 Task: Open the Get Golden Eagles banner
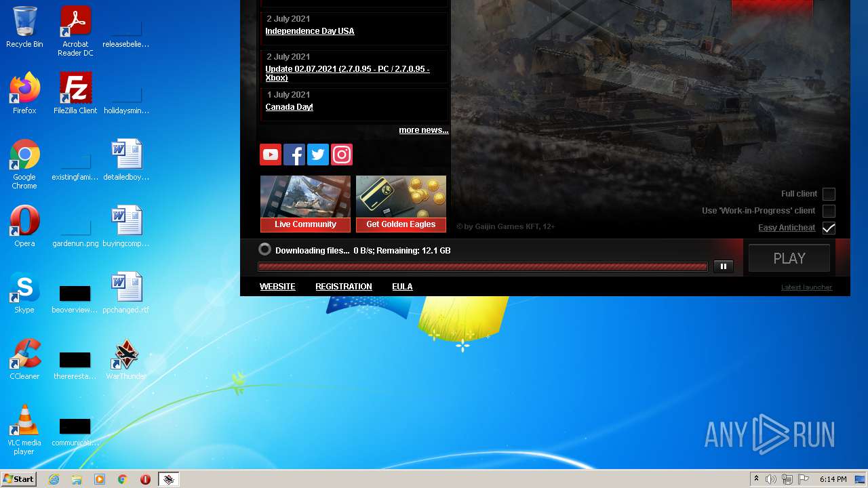[x=401, y=203]
